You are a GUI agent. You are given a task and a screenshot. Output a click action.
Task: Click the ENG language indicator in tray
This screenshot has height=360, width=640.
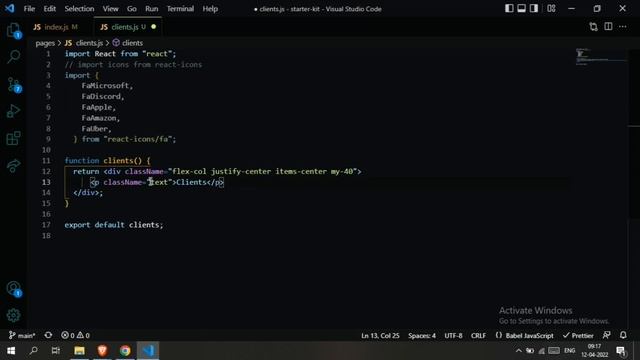pos(569,351)
